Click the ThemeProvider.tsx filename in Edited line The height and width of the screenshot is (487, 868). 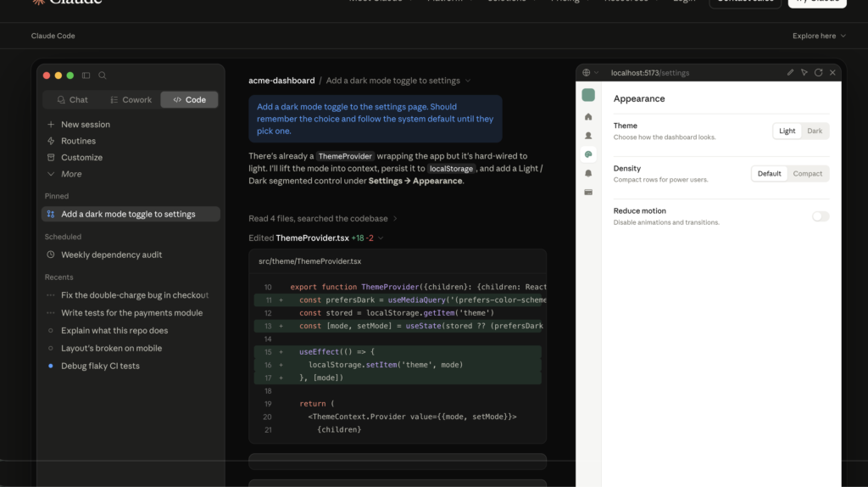point(312,238)
